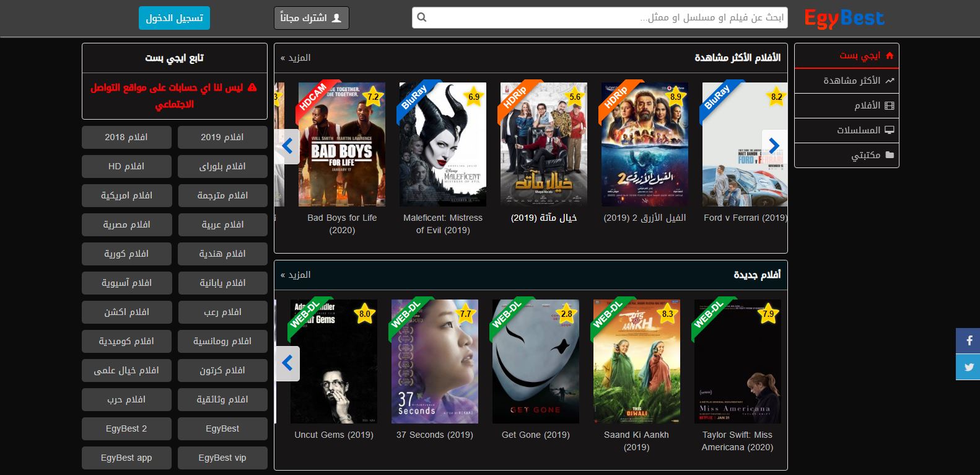Click افلام وثائقية category button
980x475 pixels.
[x=222, y=399]
